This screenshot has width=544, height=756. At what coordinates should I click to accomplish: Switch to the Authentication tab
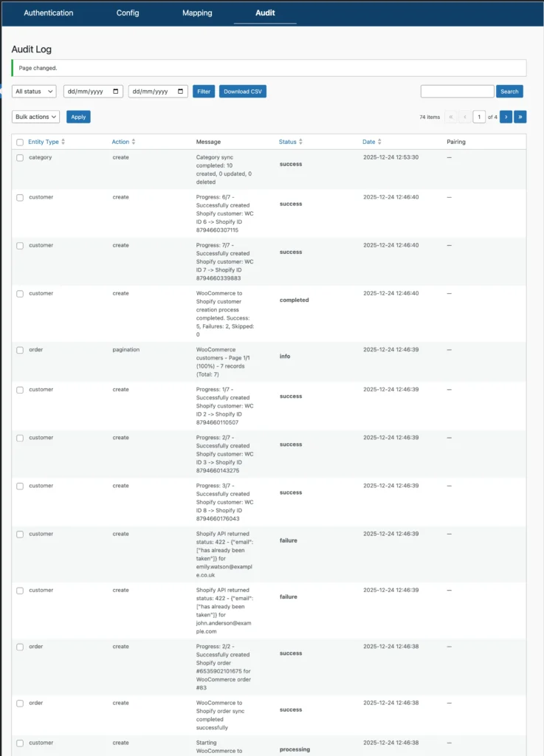click(x=48, y=13)
